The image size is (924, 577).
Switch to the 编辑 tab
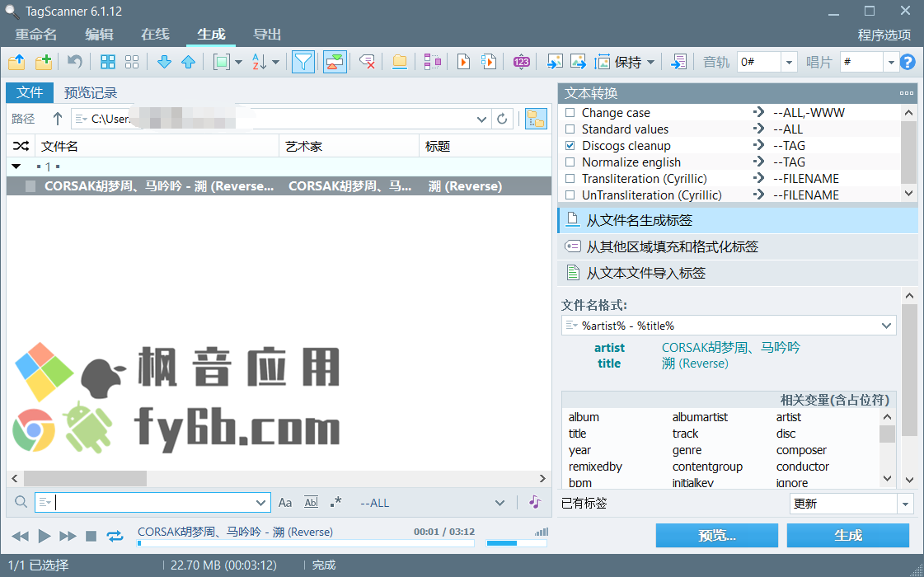[99, 34]
